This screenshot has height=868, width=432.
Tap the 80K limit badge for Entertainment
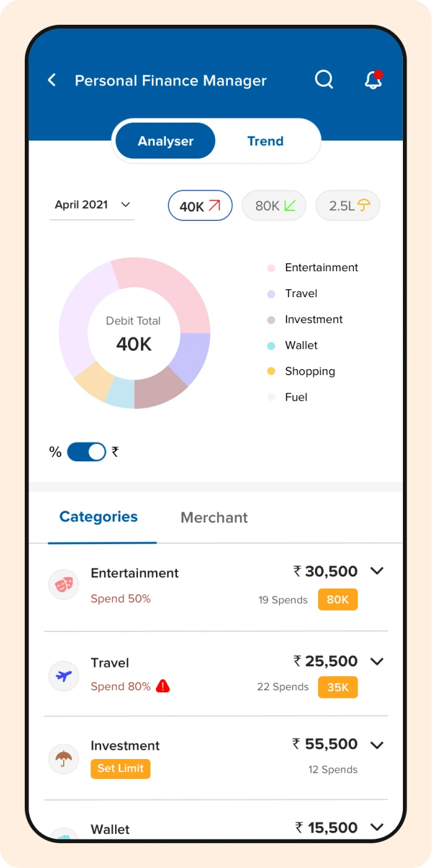337,599
